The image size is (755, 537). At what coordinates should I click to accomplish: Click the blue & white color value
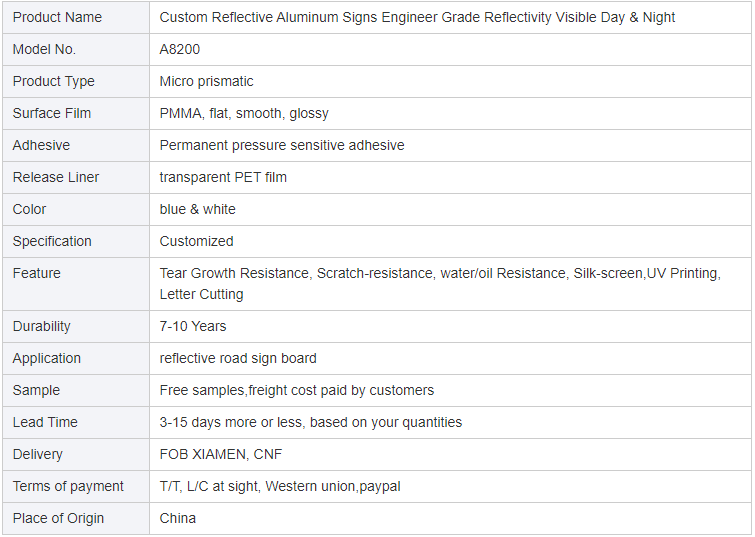[x=198, y=209]
